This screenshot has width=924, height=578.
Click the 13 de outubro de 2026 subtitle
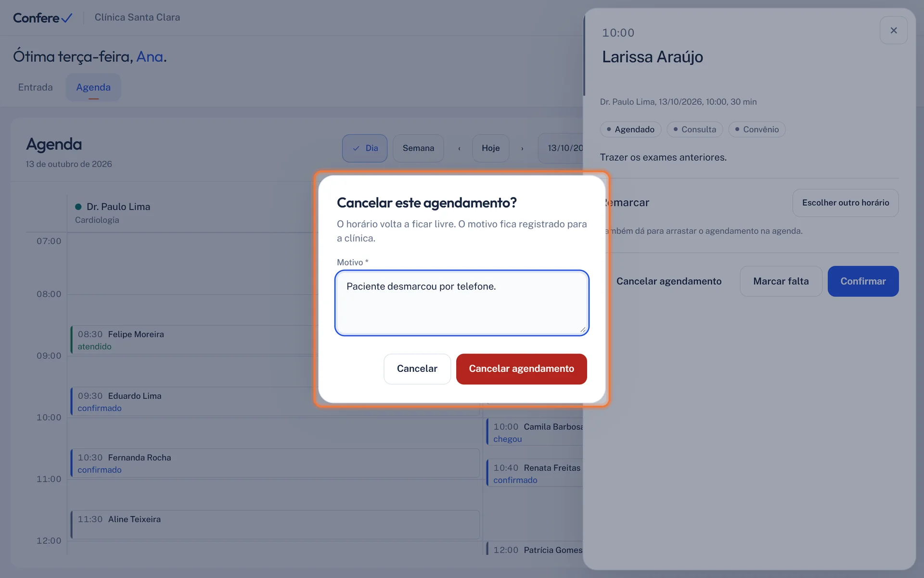[x=69, y=164]
